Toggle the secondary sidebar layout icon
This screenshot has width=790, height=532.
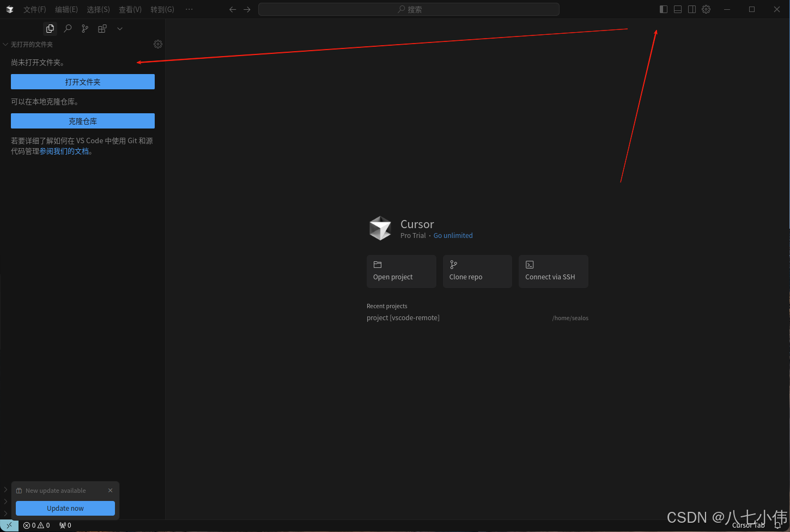click(692, 9)
